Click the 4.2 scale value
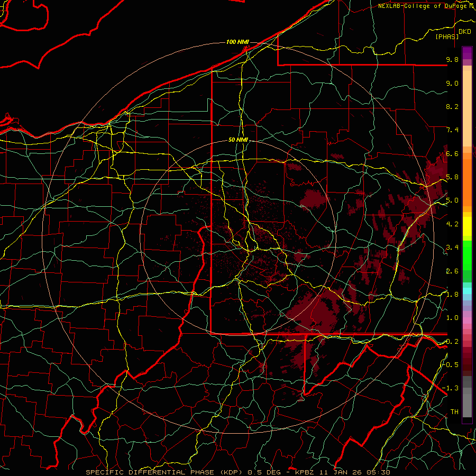 [452, 224]
